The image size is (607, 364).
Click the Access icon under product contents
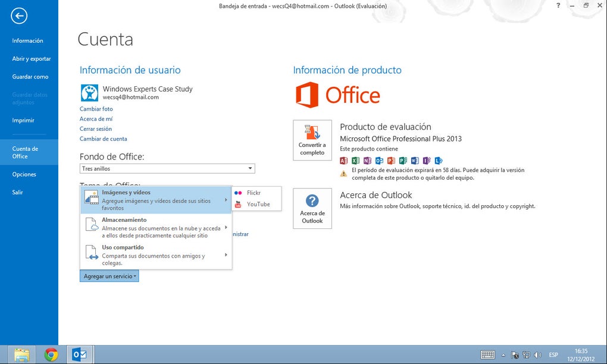point(343,161)
